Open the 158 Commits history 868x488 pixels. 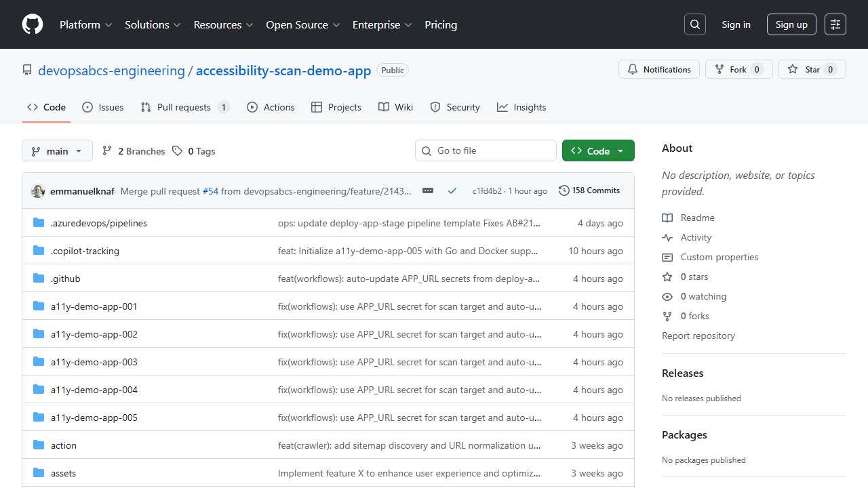(589, 190)
